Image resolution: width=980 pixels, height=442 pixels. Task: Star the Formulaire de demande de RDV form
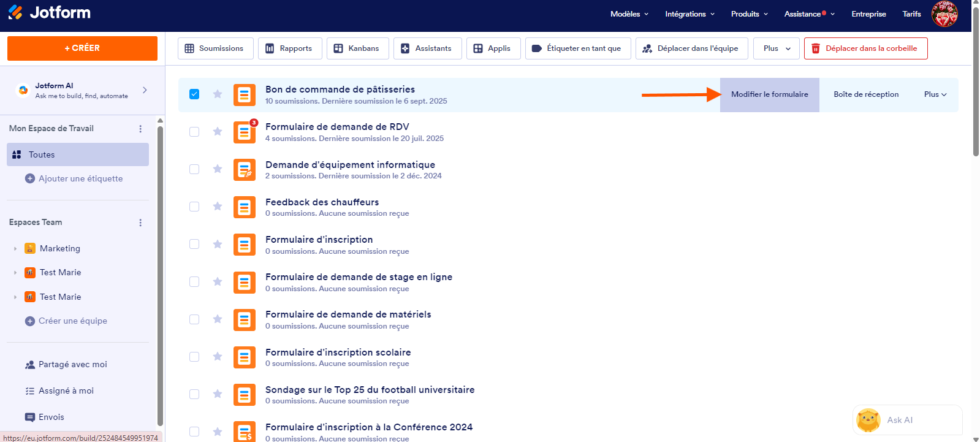pos(218,132)
